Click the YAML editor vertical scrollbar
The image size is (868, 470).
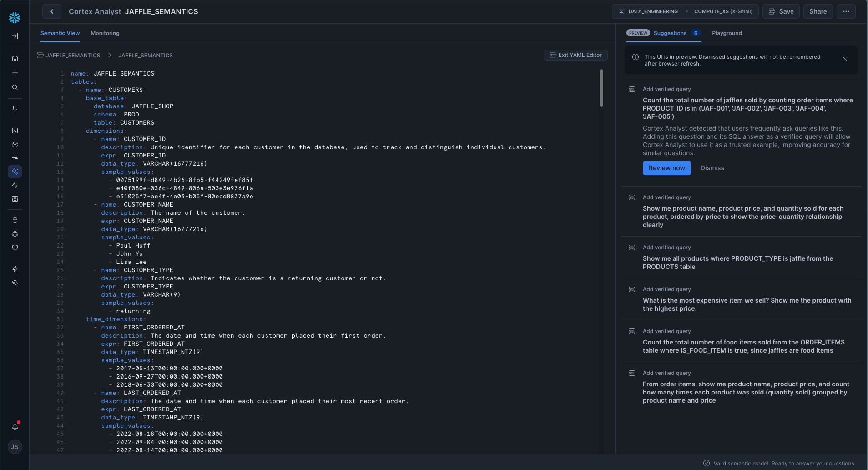pyautogui.click(x=601, y=88)
